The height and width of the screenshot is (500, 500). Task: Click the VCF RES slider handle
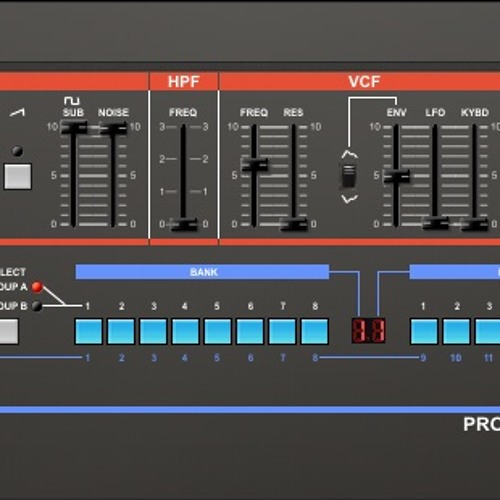click(x=294, y=224)
